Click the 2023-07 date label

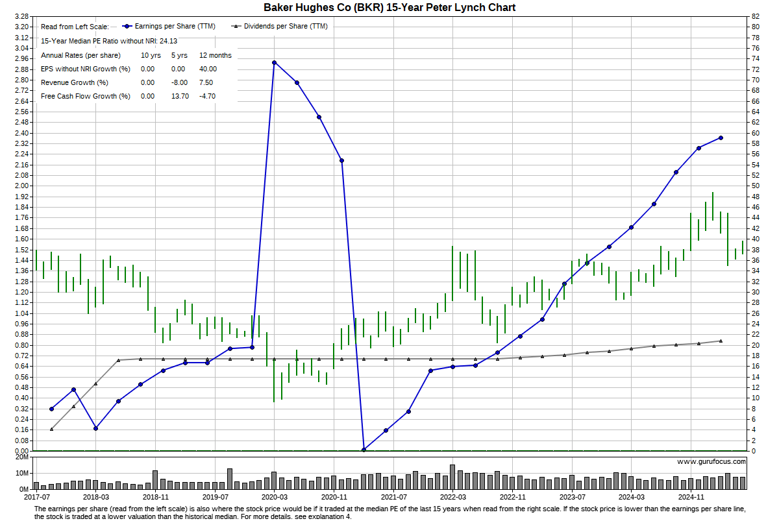(572, 496)
